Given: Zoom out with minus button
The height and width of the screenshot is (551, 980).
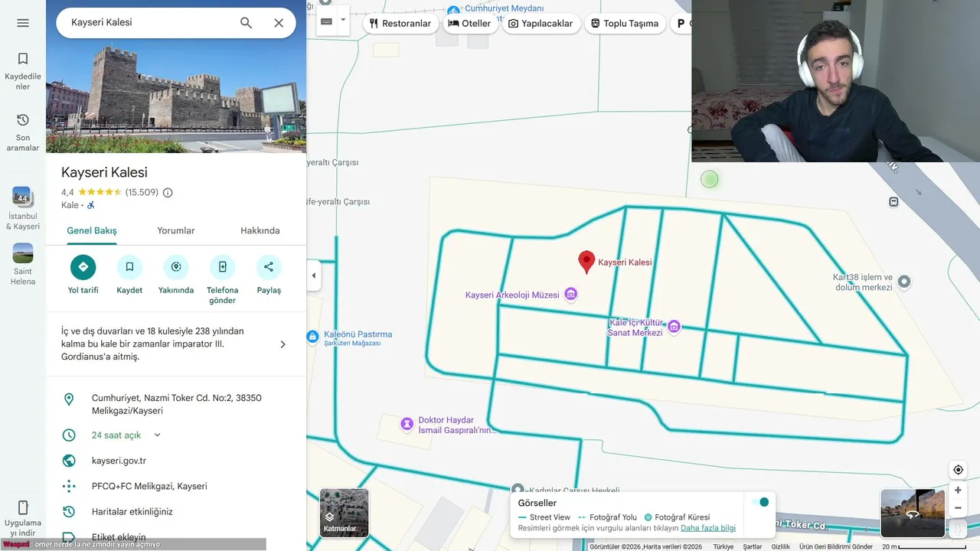Looking at the screenshot, I should pos(958,508).
